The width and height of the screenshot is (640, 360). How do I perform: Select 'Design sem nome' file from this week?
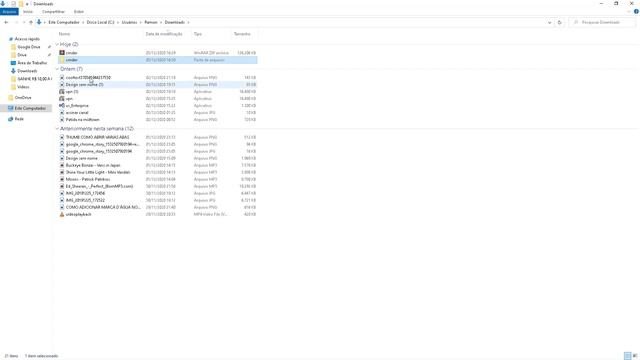[82, 158]
